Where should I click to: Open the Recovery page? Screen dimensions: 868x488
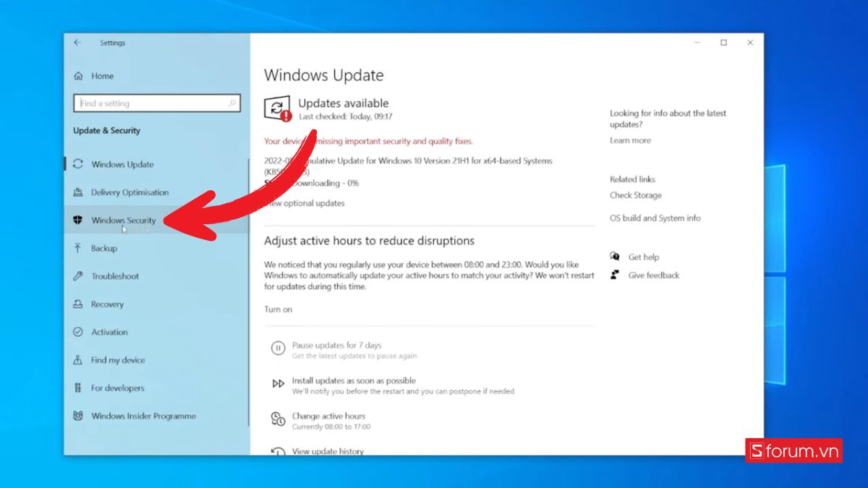click(x=107, y=304)
